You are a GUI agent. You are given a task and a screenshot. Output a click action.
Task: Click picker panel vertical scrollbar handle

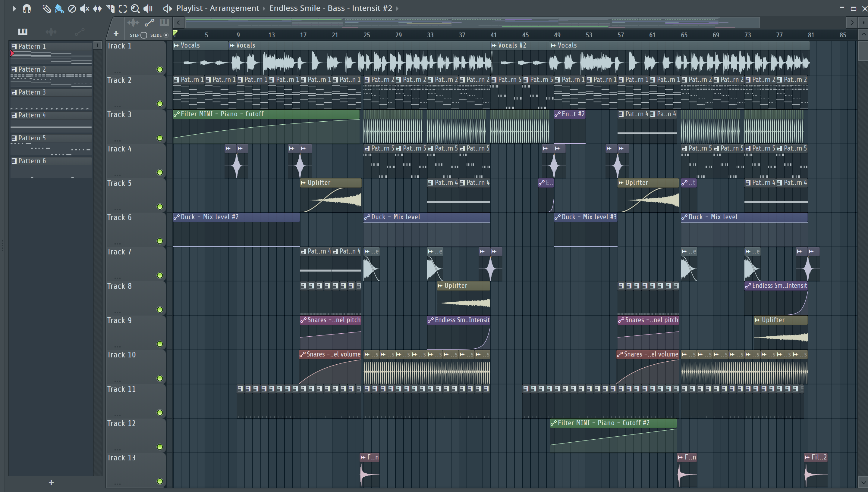tap(97, 45)
